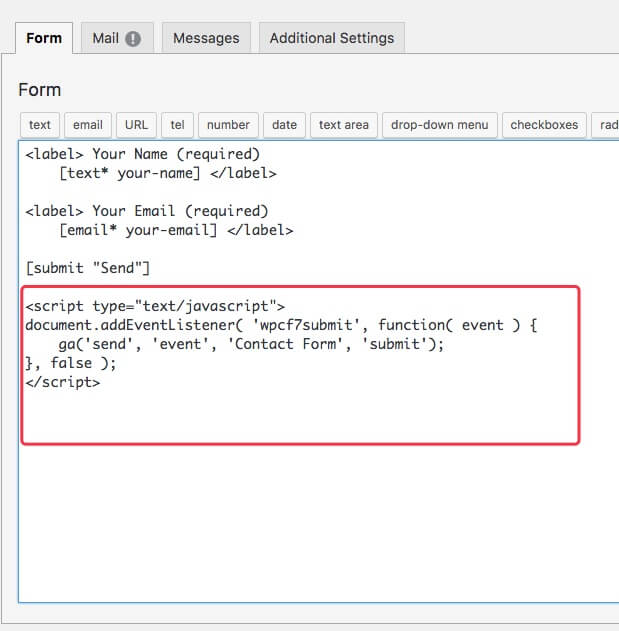Screen dimensions: 619x631
Task: Switch to the Messages tab
Action: (206, 38)
